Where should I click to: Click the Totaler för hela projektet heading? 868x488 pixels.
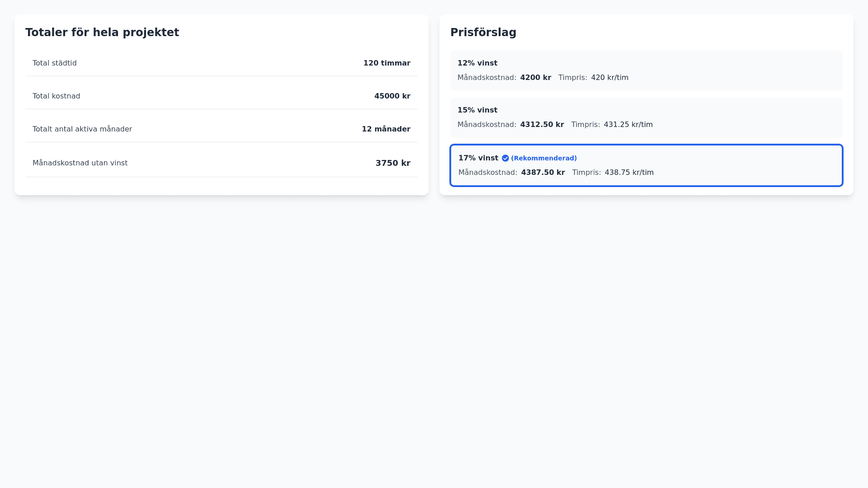[102, 33]
